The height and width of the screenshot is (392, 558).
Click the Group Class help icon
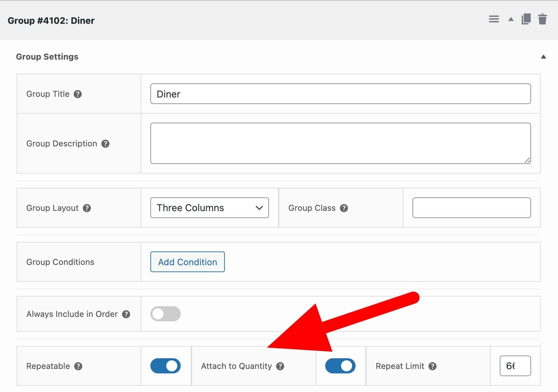point(343,208)
